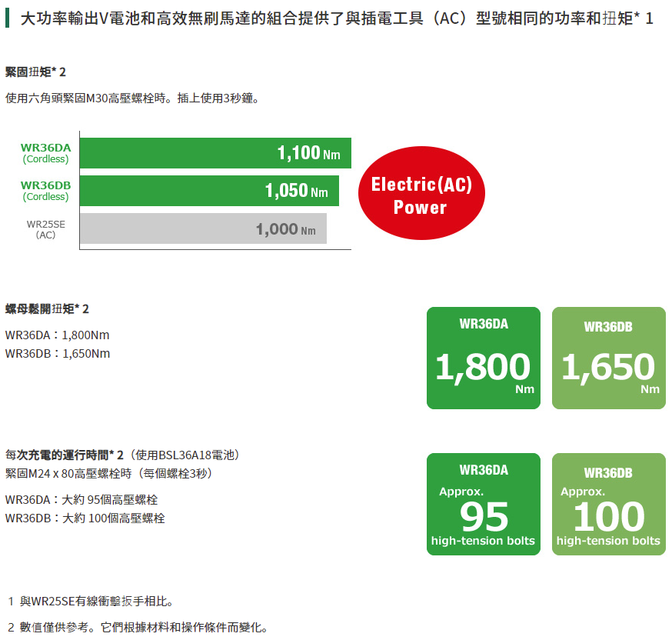
Task: Click the WR36DB (Cordless) chart axis label
Action: 45,190
